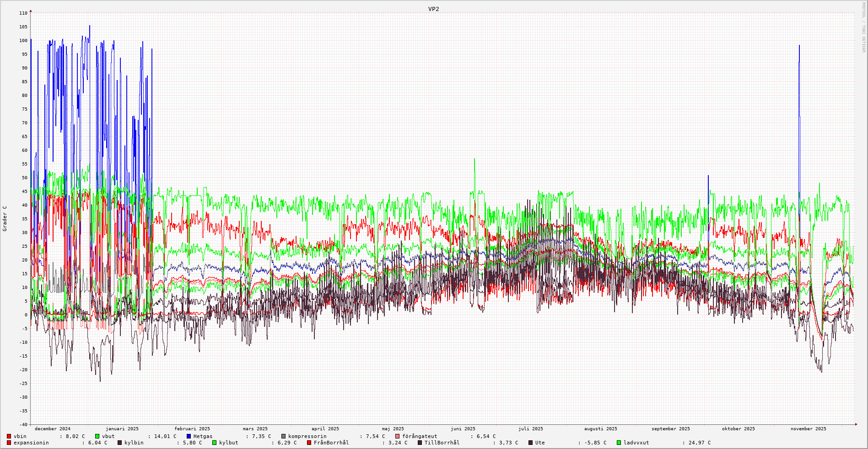Click the 110 value on the y-axis
Viewport: 868px width, 449px height.
point(23,13)
